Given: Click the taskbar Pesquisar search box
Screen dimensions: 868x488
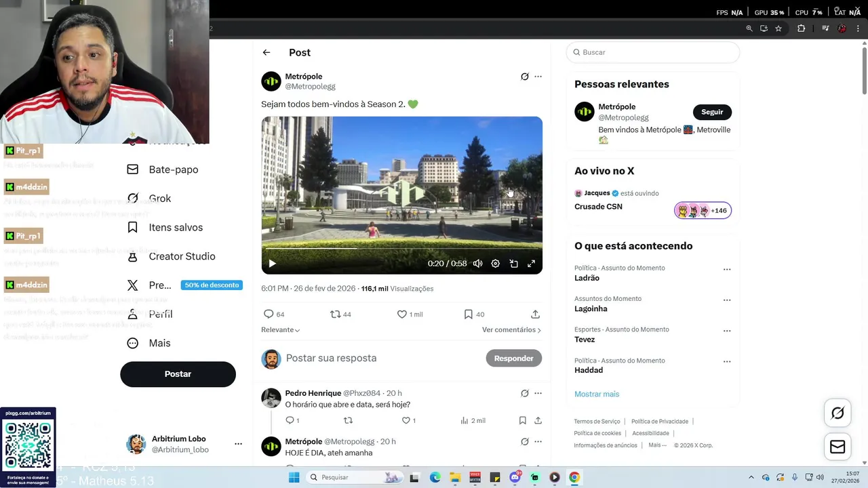Looking at the screenshot, I should tap(355, 477).
